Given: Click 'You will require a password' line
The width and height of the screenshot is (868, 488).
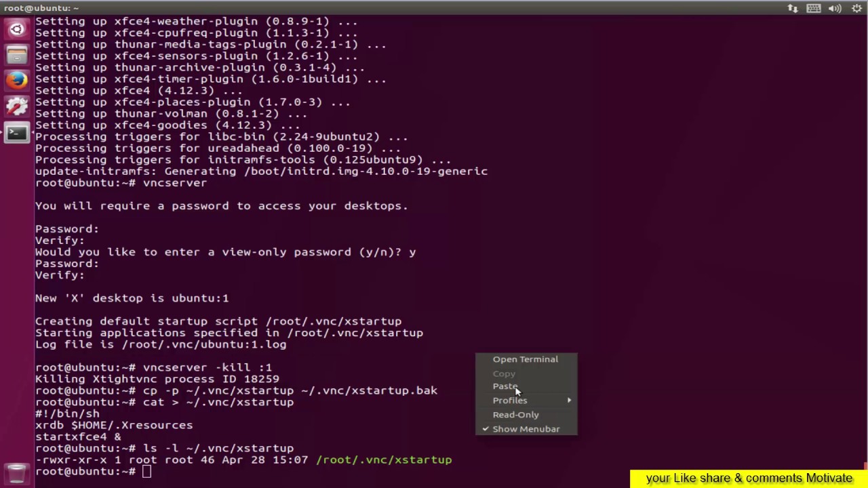Looking at the screenshot, I should point(222,206).
